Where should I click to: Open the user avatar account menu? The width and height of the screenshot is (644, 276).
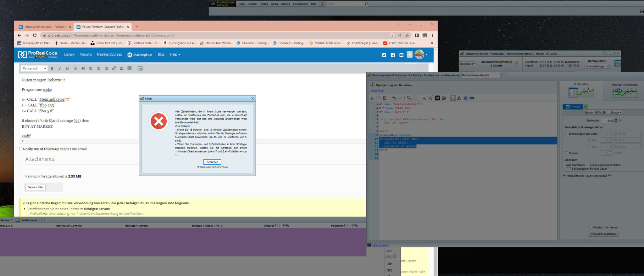421,54
